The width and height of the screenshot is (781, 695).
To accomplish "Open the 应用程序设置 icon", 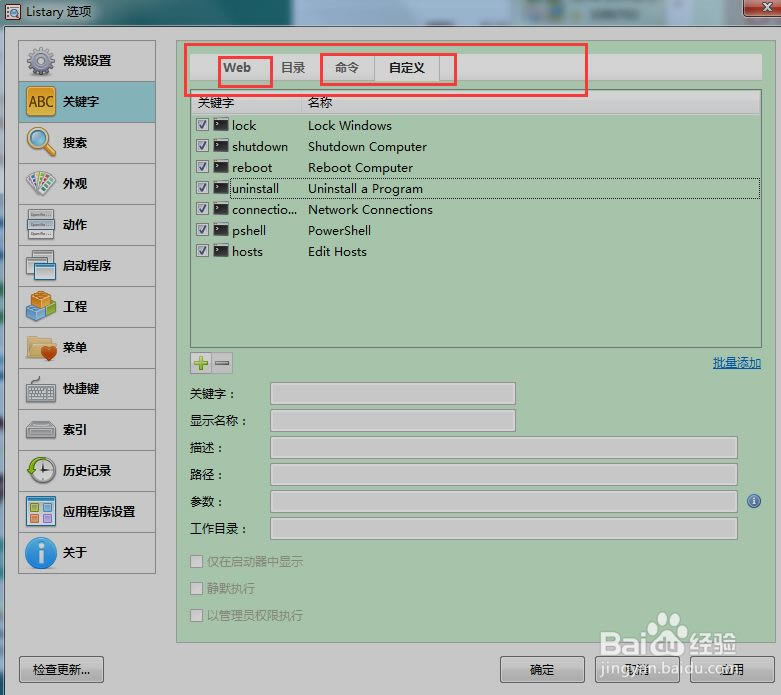I will 41,512.
